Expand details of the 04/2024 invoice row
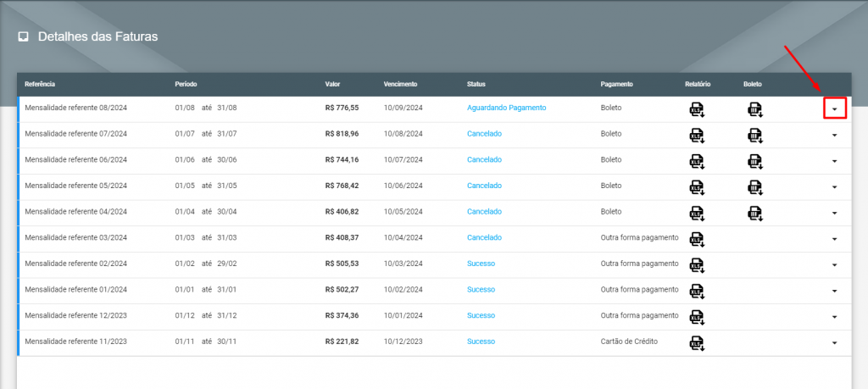Screen dimensions: 868x389 click(835, 213)
